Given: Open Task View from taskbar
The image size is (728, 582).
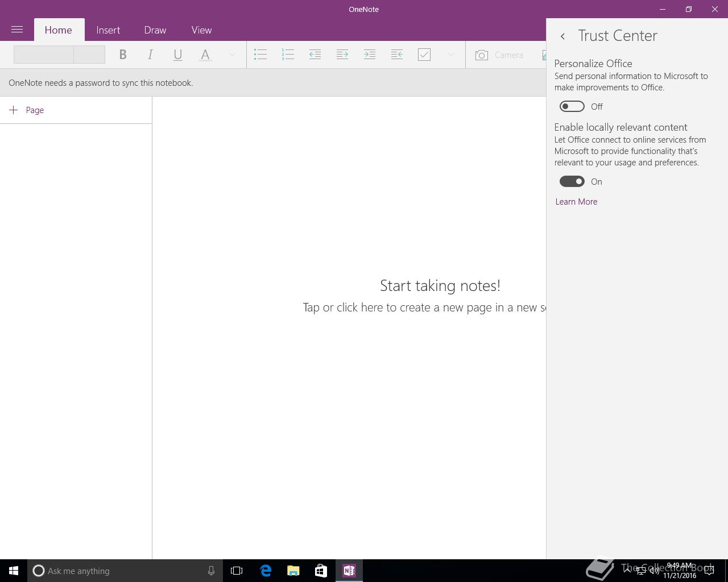Looking at the screenshot, I should pos(237,571).
